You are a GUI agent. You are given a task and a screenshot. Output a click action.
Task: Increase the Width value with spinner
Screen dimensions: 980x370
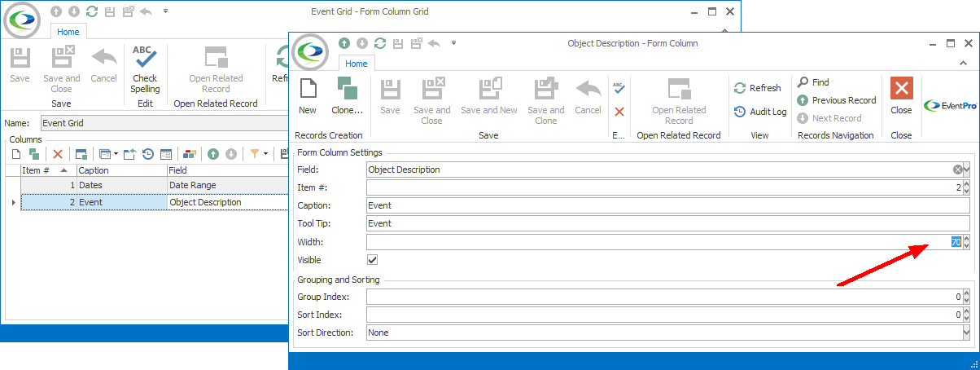coord(967,238)
